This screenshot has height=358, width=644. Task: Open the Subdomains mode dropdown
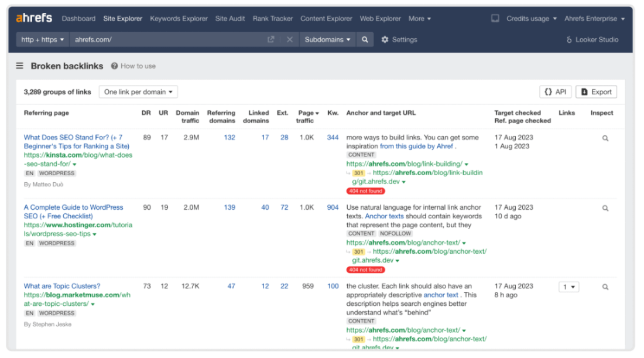pos(327,39)
